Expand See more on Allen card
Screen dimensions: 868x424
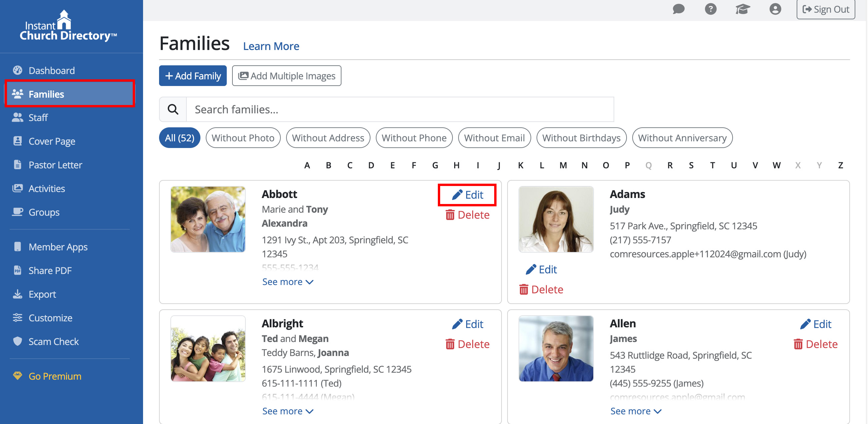point(636,411)
